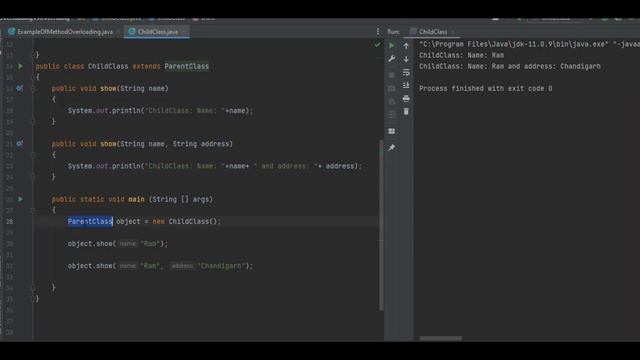Collapse the show(String name) method fold marker

coord(33,88)
